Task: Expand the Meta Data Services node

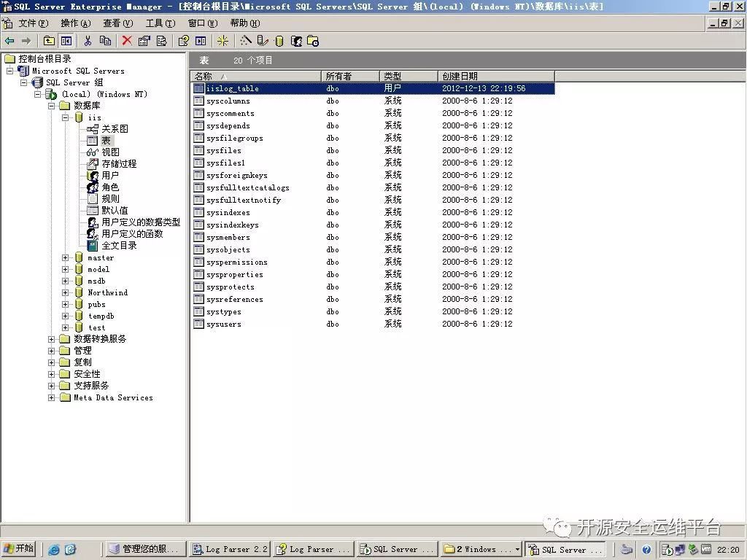Action: 51,397
